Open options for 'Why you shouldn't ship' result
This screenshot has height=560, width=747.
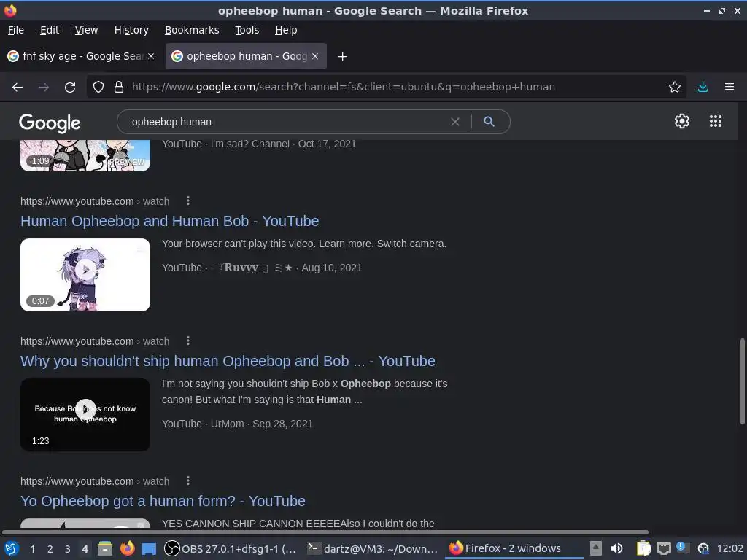tap(188, 341)
